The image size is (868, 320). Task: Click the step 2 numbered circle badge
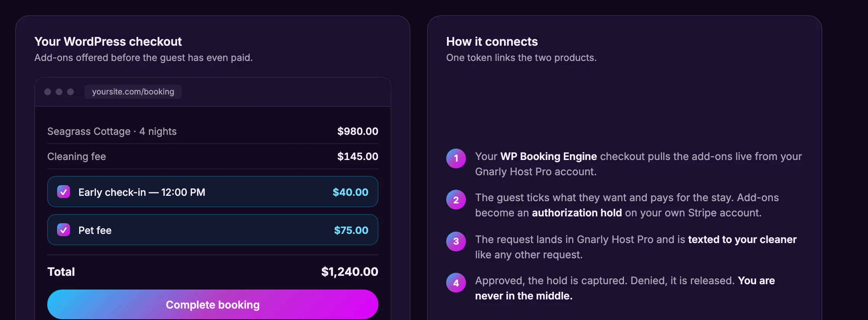(456, 200)
